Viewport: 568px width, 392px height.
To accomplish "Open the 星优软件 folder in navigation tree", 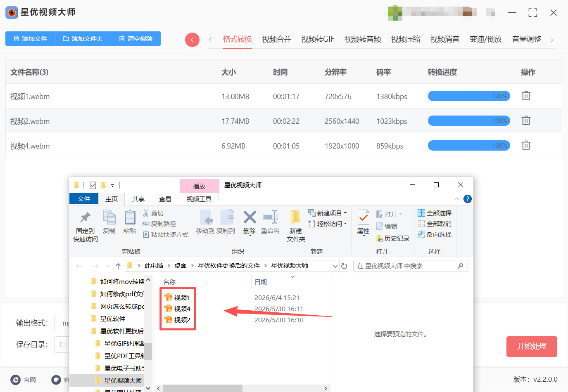I will click(x=108, y=319).
